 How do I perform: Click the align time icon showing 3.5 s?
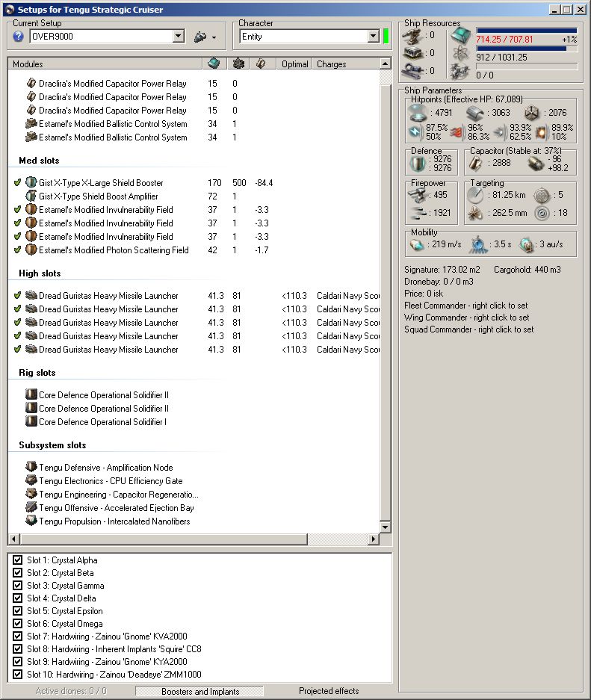[478, 244]
